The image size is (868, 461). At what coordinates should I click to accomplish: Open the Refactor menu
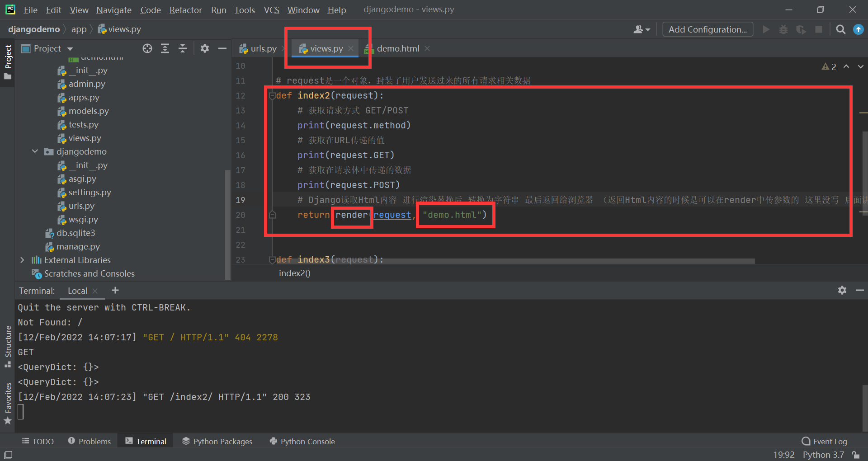pos(185,10)
